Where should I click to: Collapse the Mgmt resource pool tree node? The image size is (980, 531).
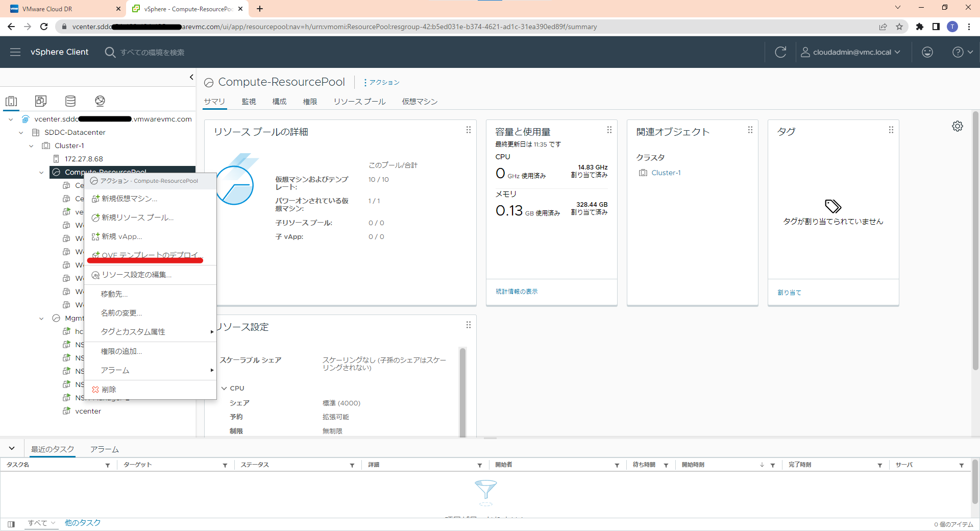(41, 319)
